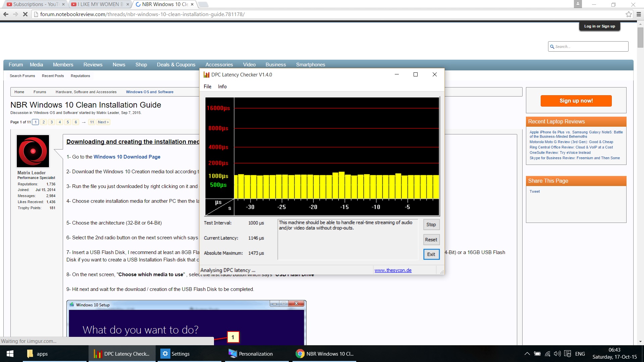Go to page 2 of thread
This screenshot has width=644, height=362.
(44, 122)
